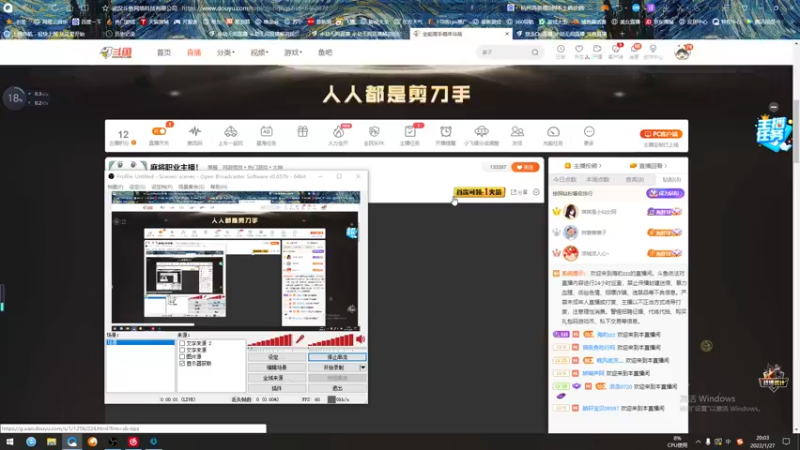The image size is (800, 450).
Task: Open the follow heart icon in Douyu header
Action: [x=579, y=49]
